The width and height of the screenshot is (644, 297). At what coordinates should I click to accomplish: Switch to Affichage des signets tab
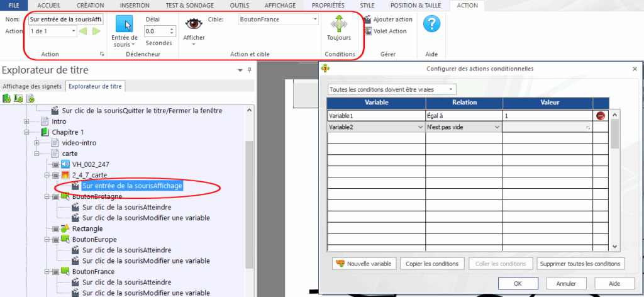coord(33,86)
